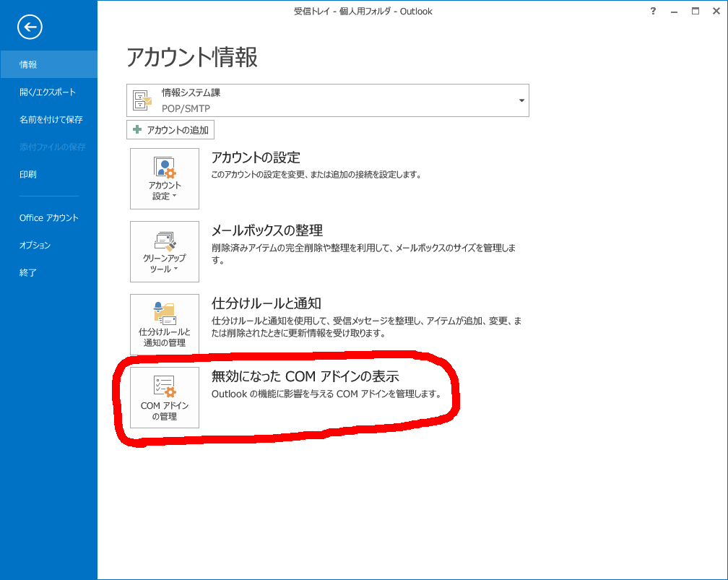Click the アカウントの追加 button
The width and height of the screenshot is (728, 580).
pyautogui.click(x=170, y=129)
